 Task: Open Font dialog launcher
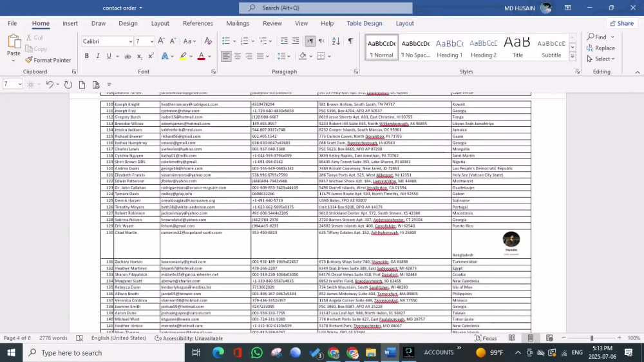tap(214, 71)
